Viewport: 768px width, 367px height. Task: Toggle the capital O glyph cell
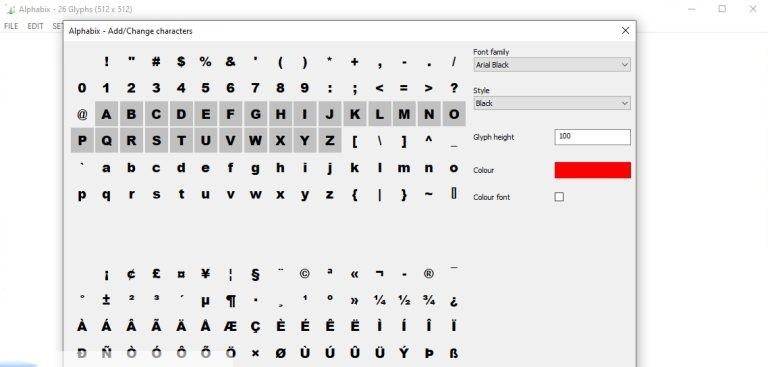454,114
